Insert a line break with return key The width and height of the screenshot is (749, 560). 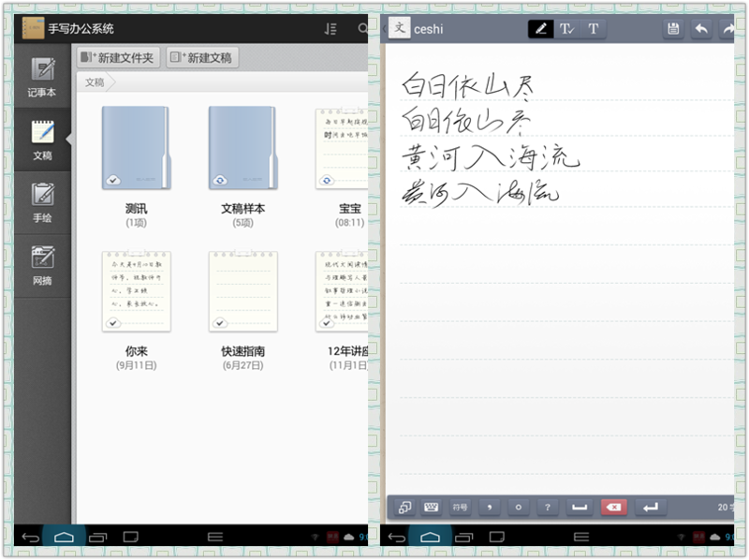pos(651,508)
